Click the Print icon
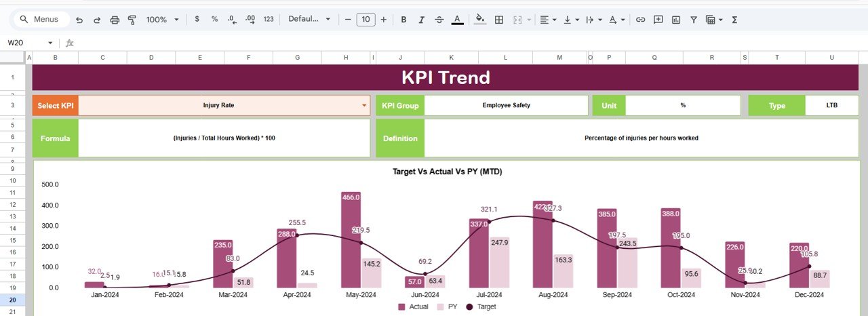868x316 pixels. (115, 20)
